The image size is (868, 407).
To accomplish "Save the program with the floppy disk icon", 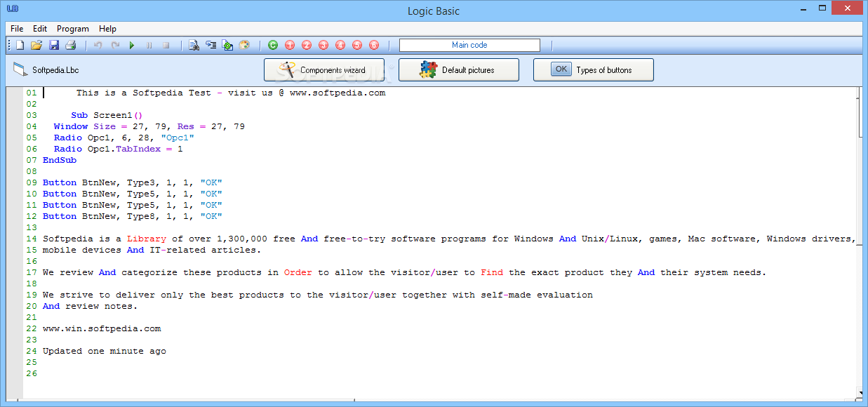I will 54,45.
